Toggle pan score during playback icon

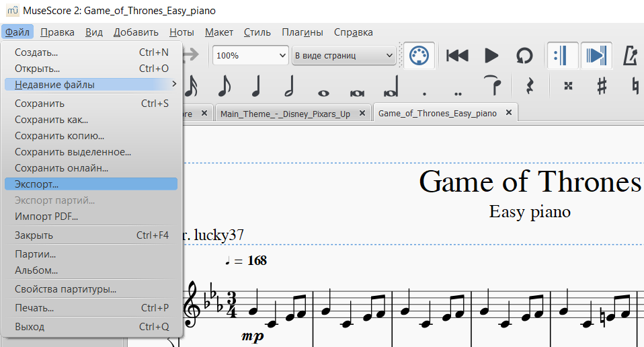[x=596, y=55]
